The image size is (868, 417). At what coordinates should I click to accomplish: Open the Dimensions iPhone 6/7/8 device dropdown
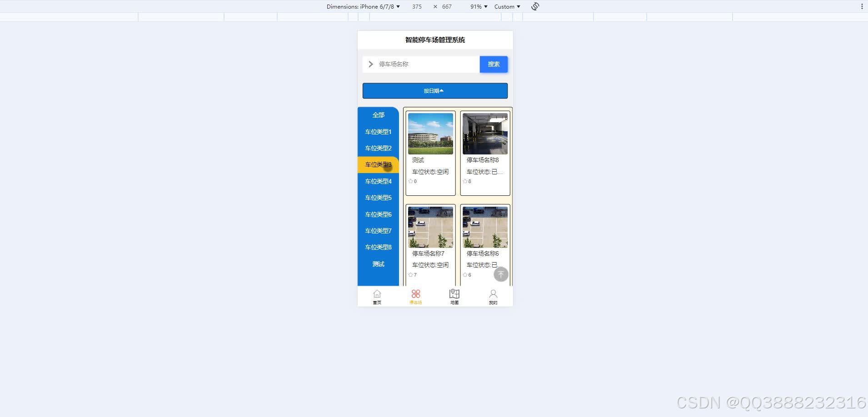click(x=363, y=6)
